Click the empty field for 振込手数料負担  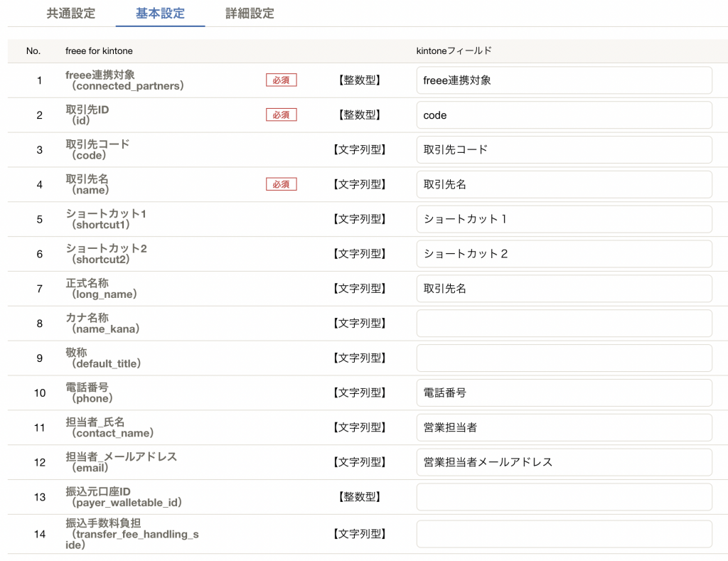564,534
